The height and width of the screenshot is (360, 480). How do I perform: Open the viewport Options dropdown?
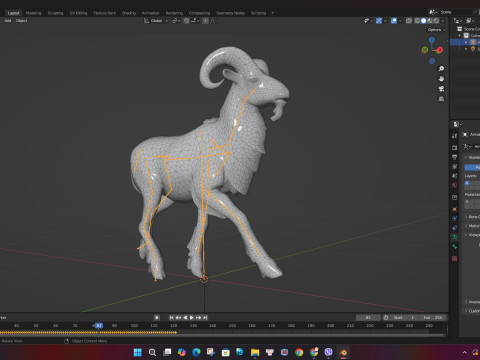(436, 30)
